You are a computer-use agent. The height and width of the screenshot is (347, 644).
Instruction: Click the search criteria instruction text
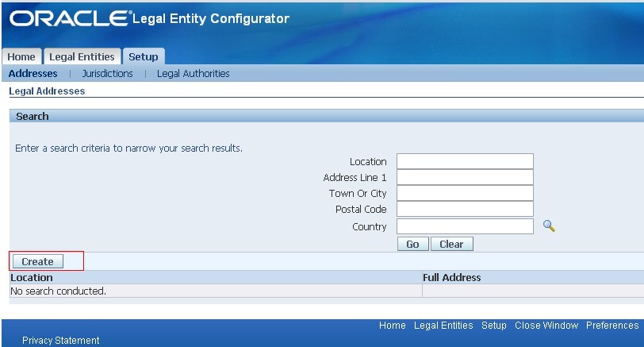(x=128, y=148)
